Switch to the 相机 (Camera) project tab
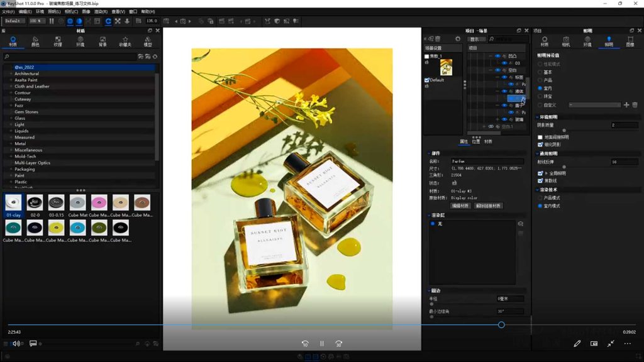The width and height of the screenshot is (644, 362). click(566, 41)
